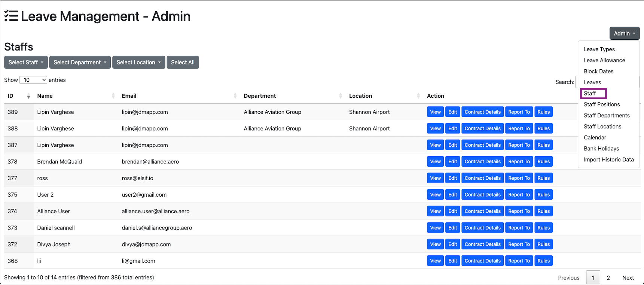Image resolution: width=644 pixels, height=285 pixels.
Task: Change the entries-per-page selector
Action: (x=33, y=80)
